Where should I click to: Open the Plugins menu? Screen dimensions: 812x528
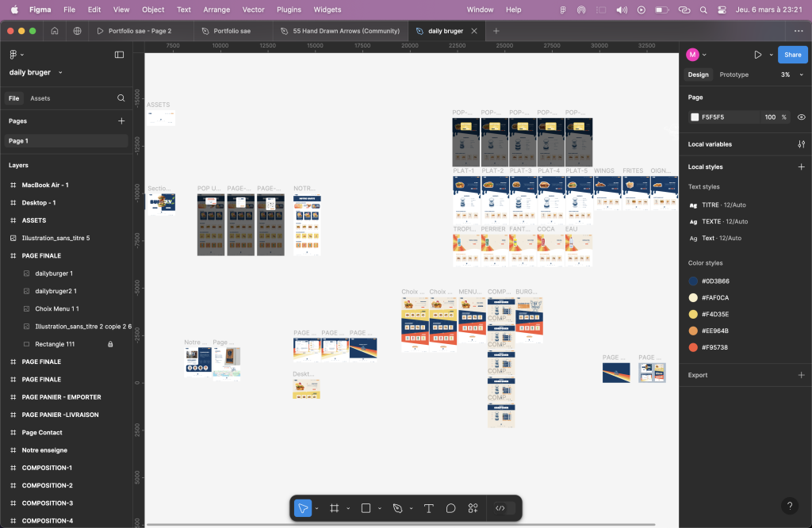pos(289,10)
